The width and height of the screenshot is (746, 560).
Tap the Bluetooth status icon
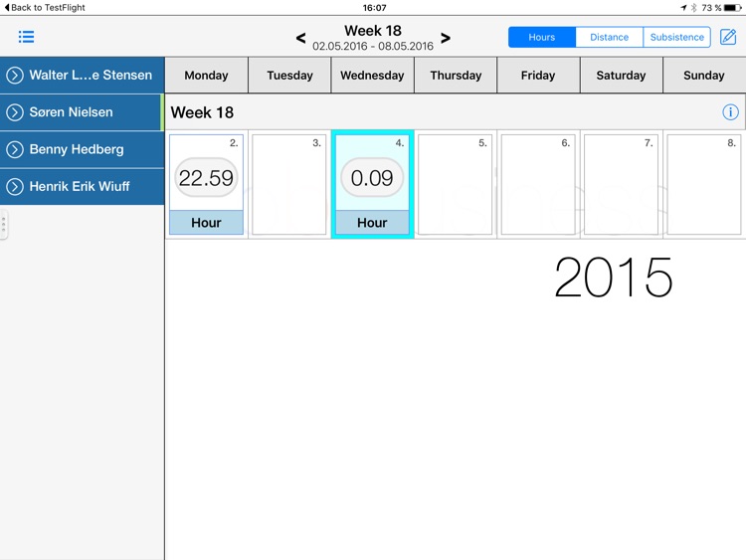click(x=693, y=8)
